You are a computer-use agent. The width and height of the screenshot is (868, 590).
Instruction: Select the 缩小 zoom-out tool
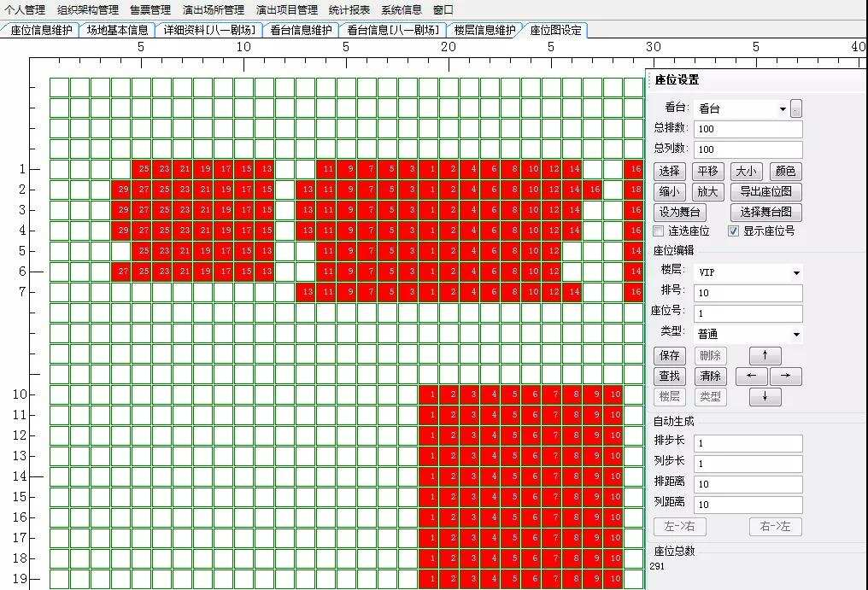(x=670, y=191)
